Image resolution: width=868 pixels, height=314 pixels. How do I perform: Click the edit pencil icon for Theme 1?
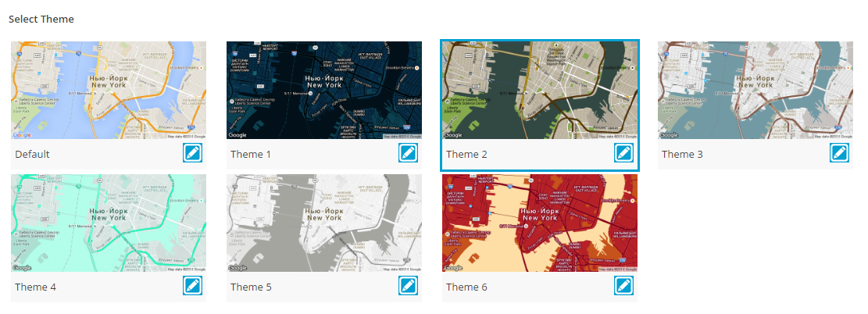point(408,153)
